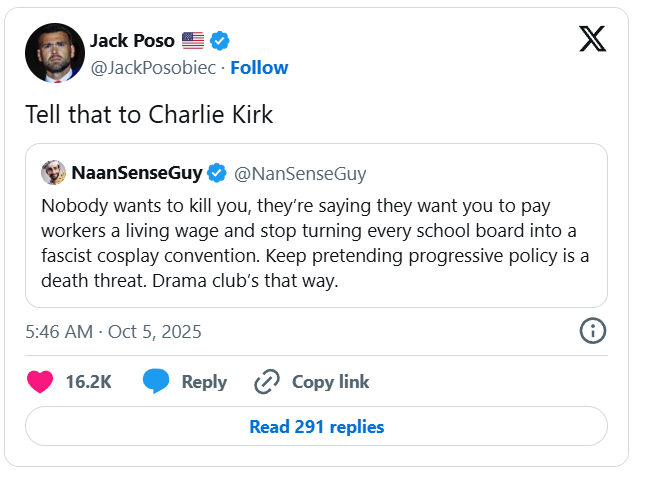This screenshot has width=647, height=479.
Task: Follow the @JackPosobiec account
Action: pyautogui.click(x=259, y=68)
